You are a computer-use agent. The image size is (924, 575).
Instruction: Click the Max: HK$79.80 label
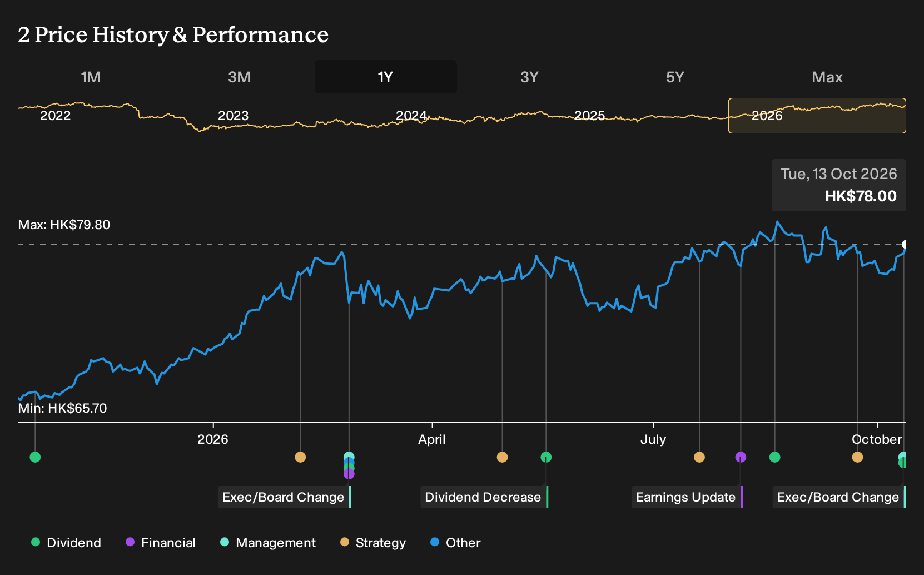[x=64, y=225]
